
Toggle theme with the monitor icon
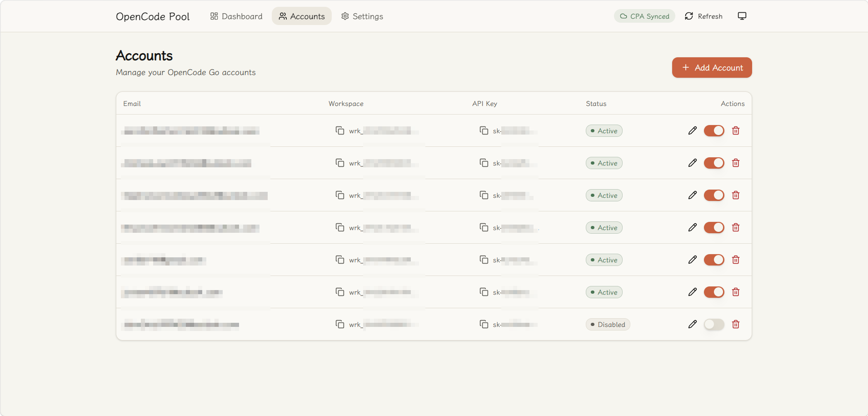[742, 16]
